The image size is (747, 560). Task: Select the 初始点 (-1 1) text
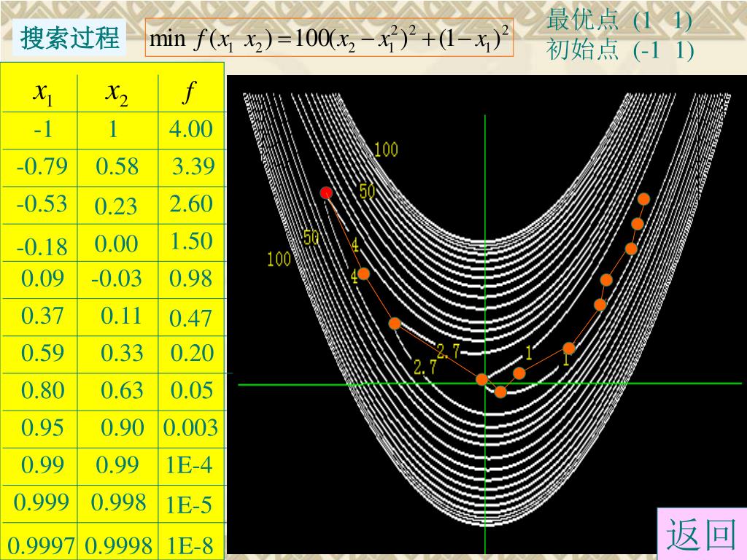pos(620,50)
